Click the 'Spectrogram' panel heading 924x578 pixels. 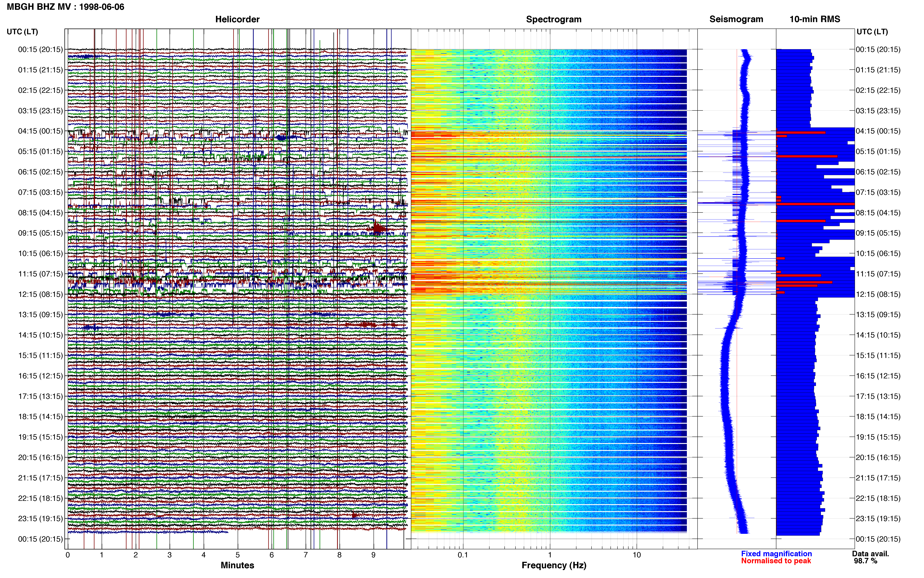pyautogui.click(x=554, y=19)
